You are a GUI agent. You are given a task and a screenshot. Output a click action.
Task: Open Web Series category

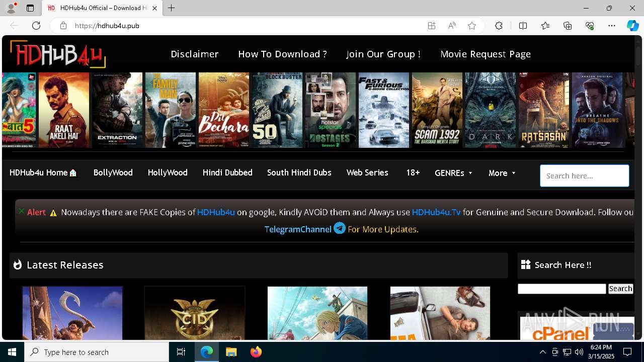tap(367, 172)
